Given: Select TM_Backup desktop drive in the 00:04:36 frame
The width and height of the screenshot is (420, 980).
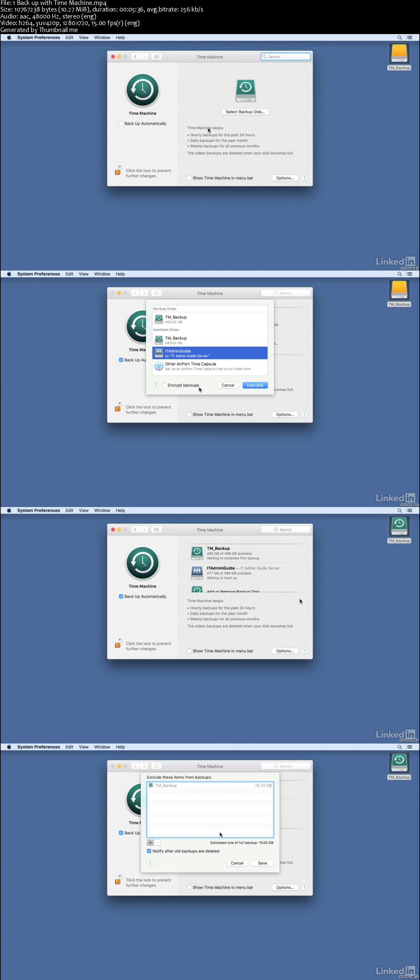Looking at the screenshot, I should click(x=399, y=767).
